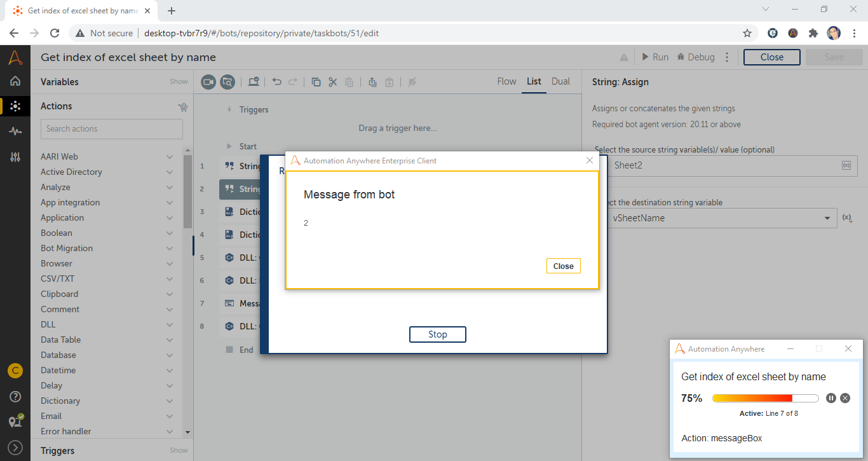Click the copy icon in editor toolbar
Image resolution: width=868 pixels, height=461 pixels.
pos(316,82)
